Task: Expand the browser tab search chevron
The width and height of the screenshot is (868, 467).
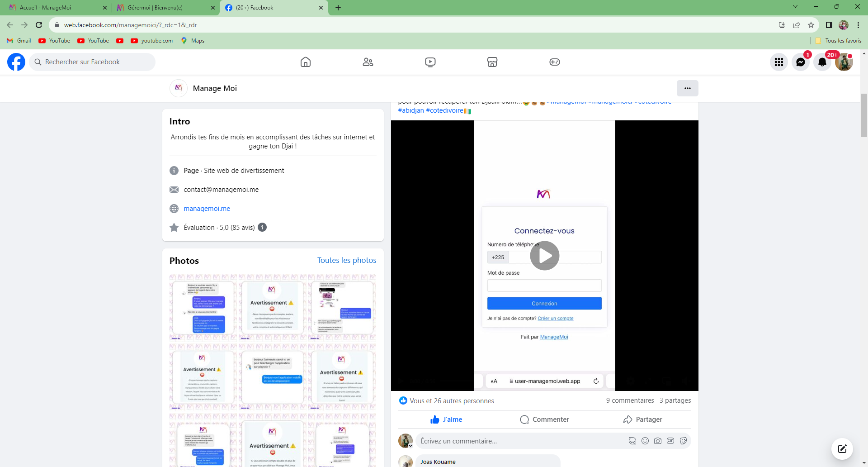Action: 795,7
